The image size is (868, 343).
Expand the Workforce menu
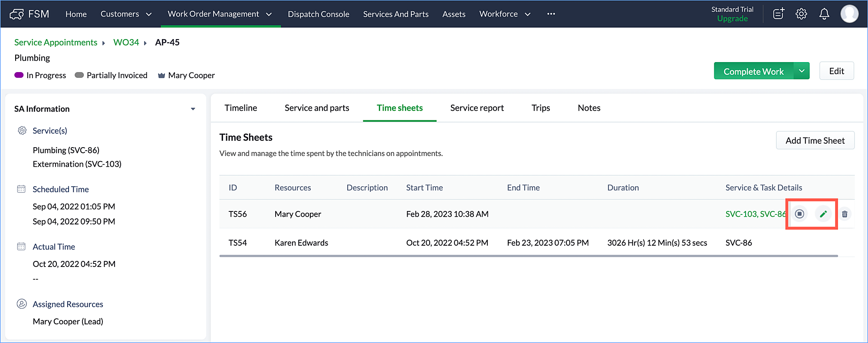point(505,14)
